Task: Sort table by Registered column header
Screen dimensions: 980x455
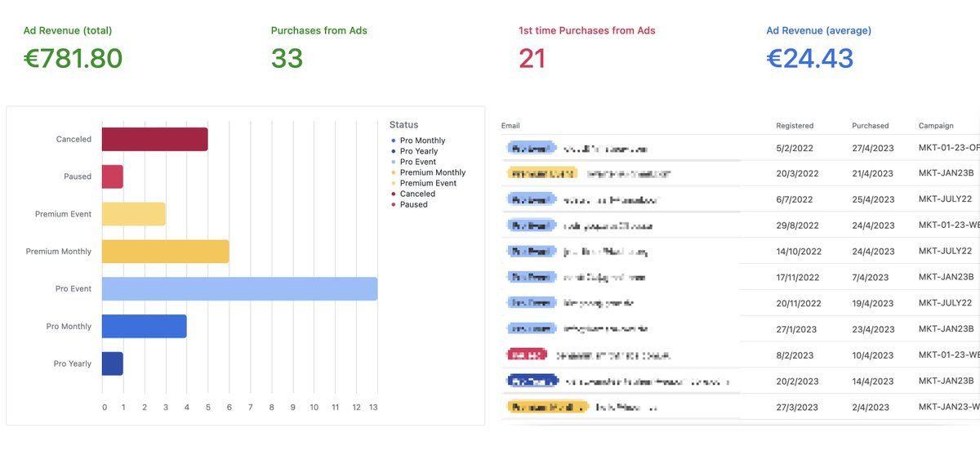Action: (795, 126)
